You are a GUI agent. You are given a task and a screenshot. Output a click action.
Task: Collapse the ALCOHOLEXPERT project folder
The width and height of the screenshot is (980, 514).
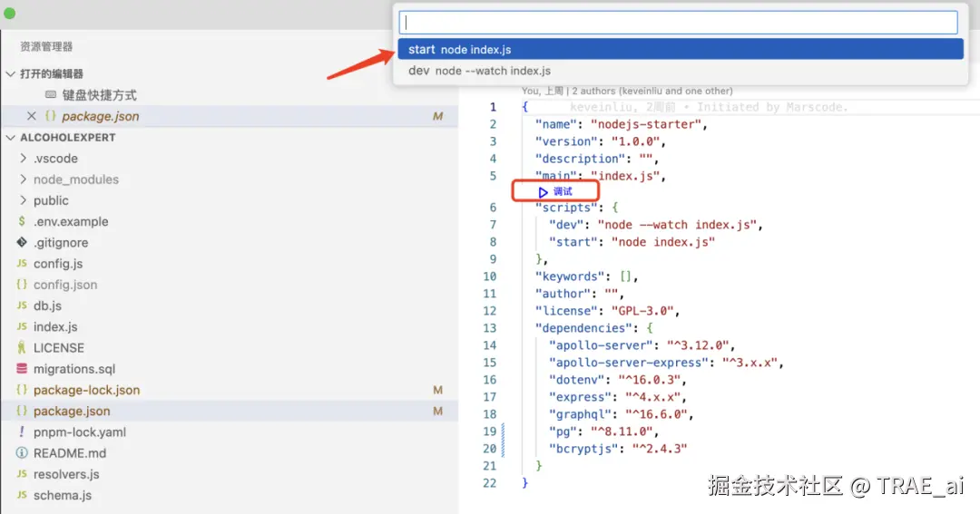[11, 138]
